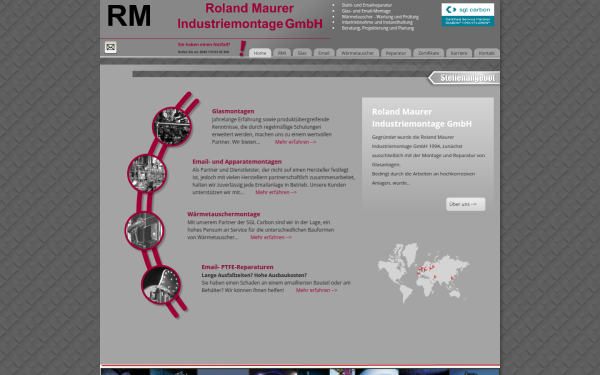Image resolution: width=600 pixels, height=375 pixels.
Task: Click 'Stahl- und Emailreparatur' header line
Action: click(367, 5)
